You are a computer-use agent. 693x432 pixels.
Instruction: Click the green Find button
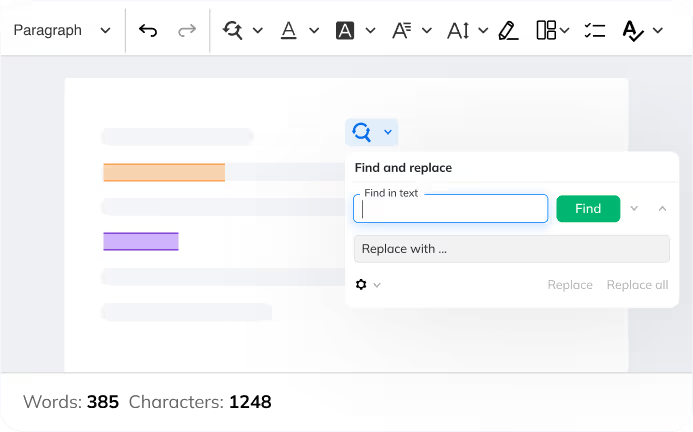pyautogui.click(x=588, y=208)
